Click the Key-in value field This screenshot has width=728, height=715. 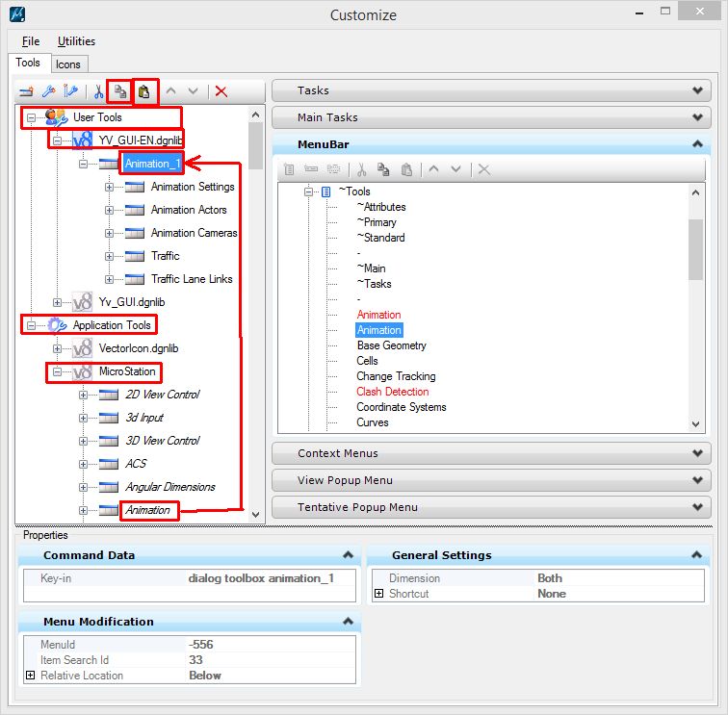click(x=272, y=578)
